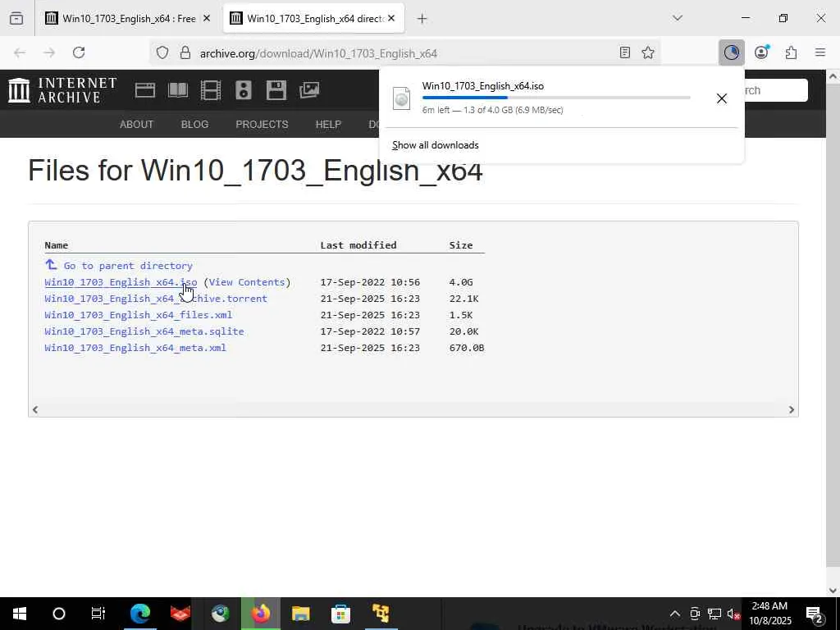Open the Video film icon
This screenshot has height=630, width=840.
[x=211, y=90]
